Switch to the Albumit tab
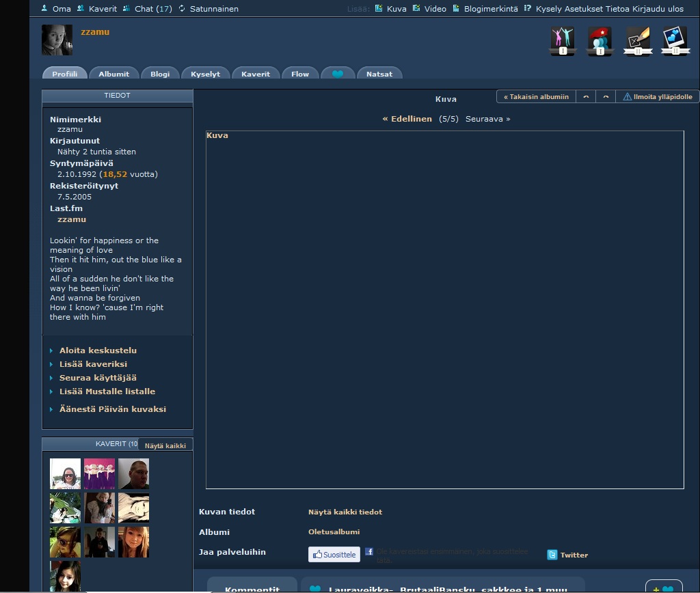This screenshot has height=593, width=700. coord(114,74)
